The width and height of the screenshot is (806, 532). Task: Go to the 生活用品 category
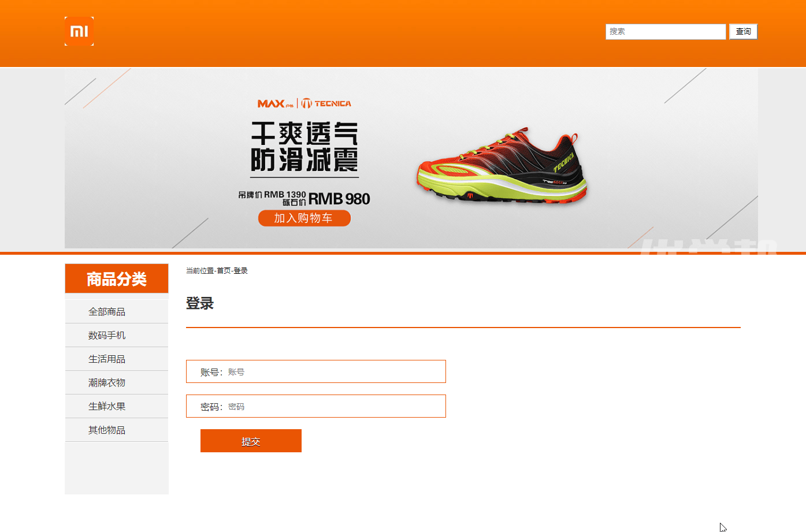107,359
